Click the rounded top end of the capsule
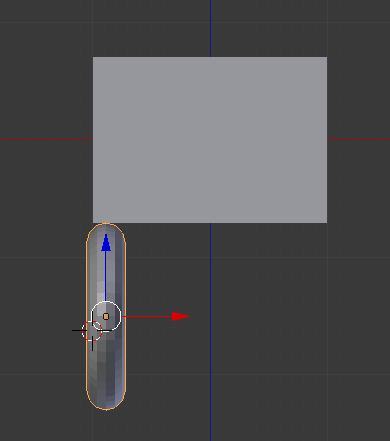Viewport: 390px width, 441px height. pyautogui.click(x=106, y=232)
